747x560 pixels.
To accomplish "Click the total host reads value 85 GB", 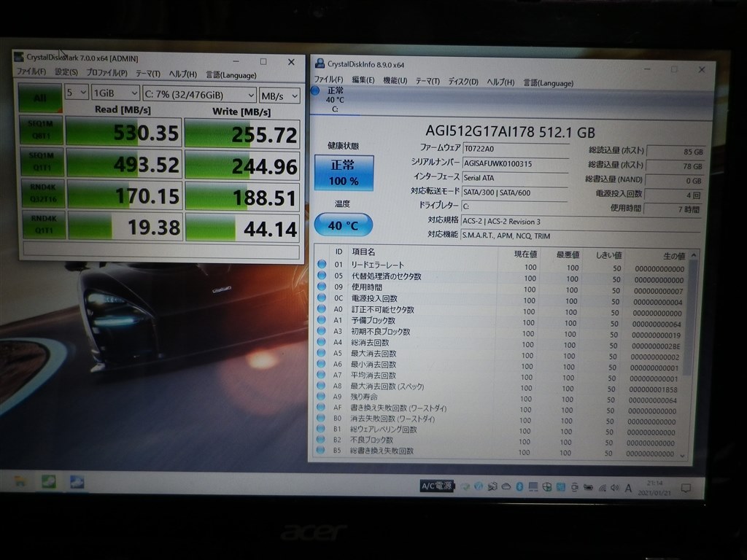I will [676, 152].
